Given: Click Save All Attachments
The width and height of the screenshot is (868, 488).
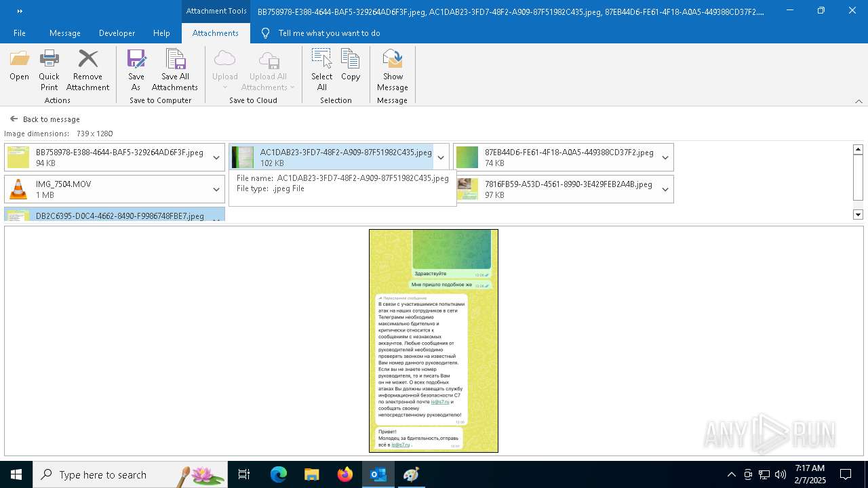Looking at the screenshot, I should (x=175, y=70).
